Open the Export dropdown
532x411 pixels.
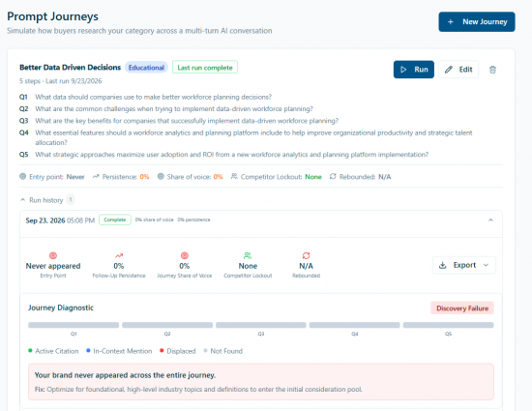pyautogui.click(x=463, y=265)
